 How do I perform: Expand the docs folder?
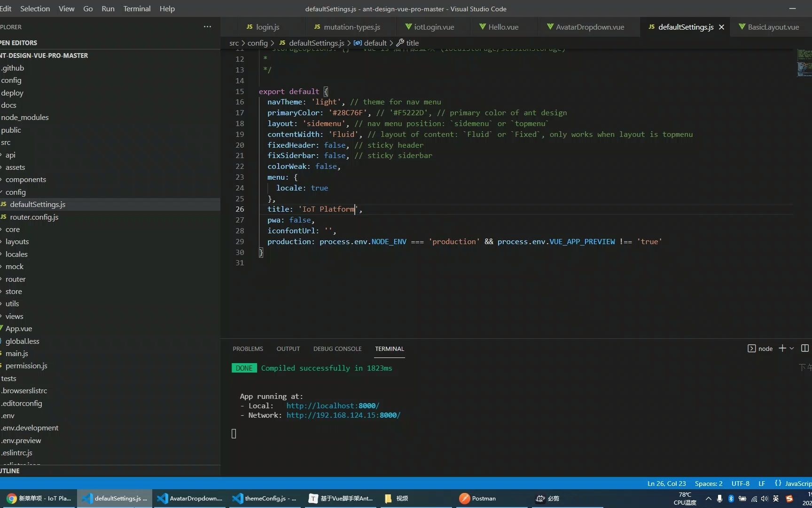point(110,105)
